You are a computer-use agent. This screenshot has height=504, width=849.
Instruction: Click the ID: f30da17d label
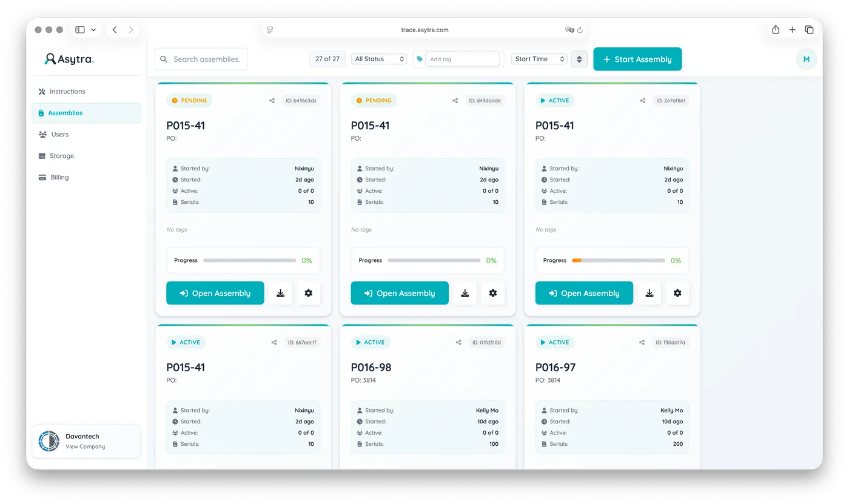671,343
